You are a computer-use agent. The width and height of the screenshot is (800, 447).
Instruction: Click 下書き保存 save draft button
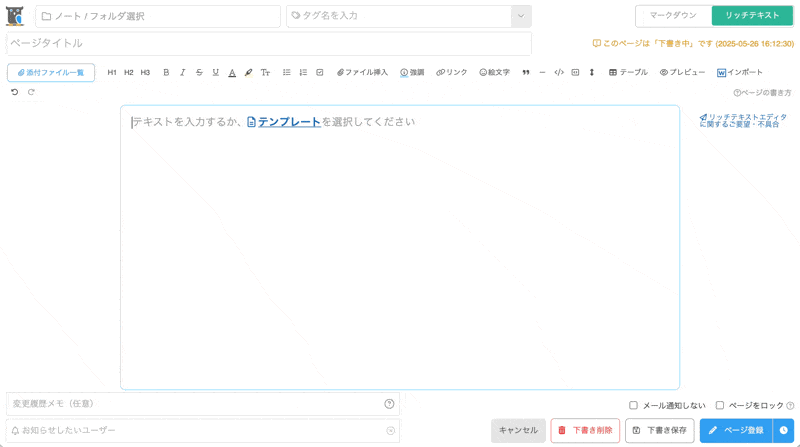660,431
